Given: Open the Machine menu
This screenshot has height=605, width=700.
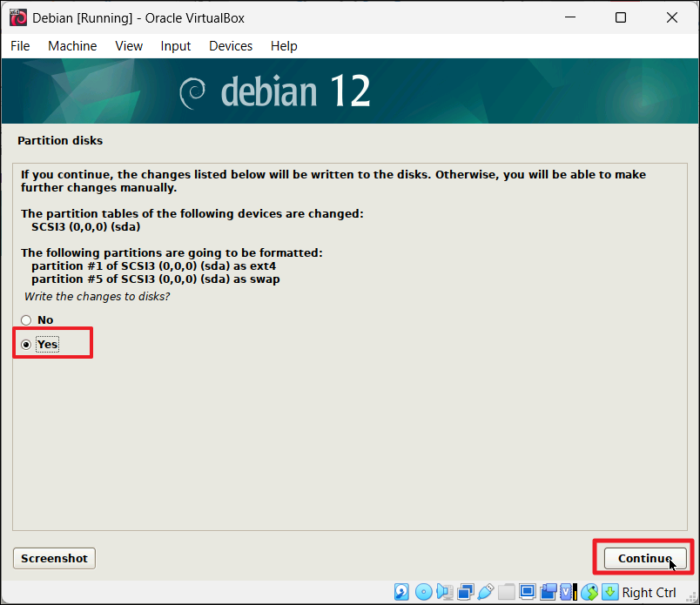Looking at the screenshot, I should (72, 46).
